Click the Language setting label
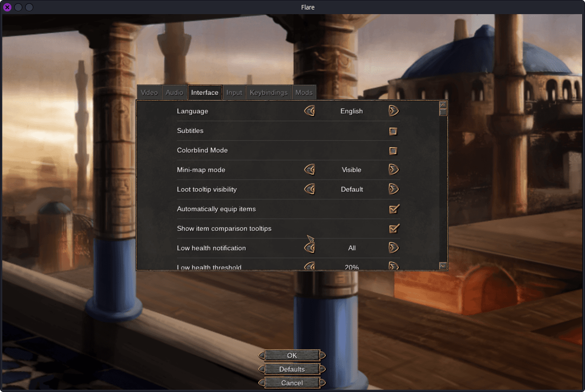Viewport: 585px width, 392px height. click(193, 111)
